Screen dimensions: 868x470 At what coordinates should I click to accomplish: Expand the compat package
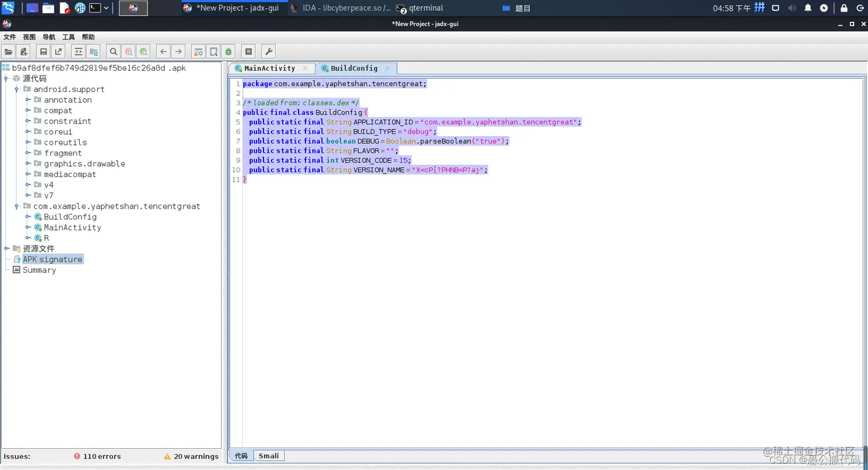(28, 110)
